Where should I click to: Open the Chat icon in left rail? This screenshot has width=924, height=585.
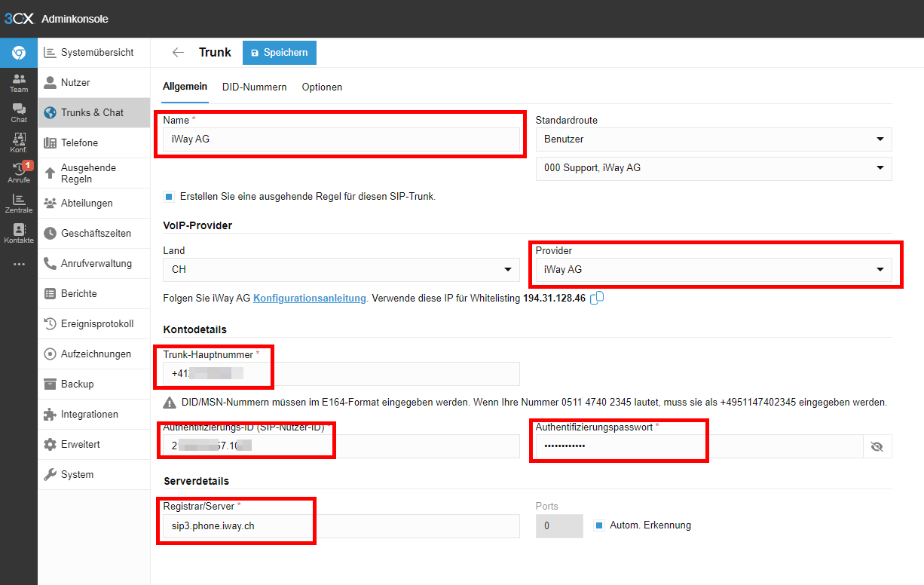click(19, 113)
